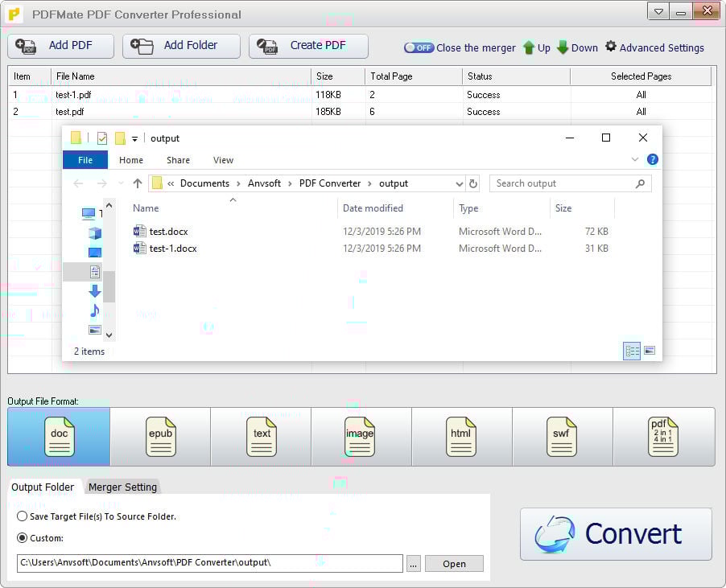The width and height of the screenshot is (726, 588).
Task: Select test-1.pdf row in PDFMate list
Action: point(360,95)
